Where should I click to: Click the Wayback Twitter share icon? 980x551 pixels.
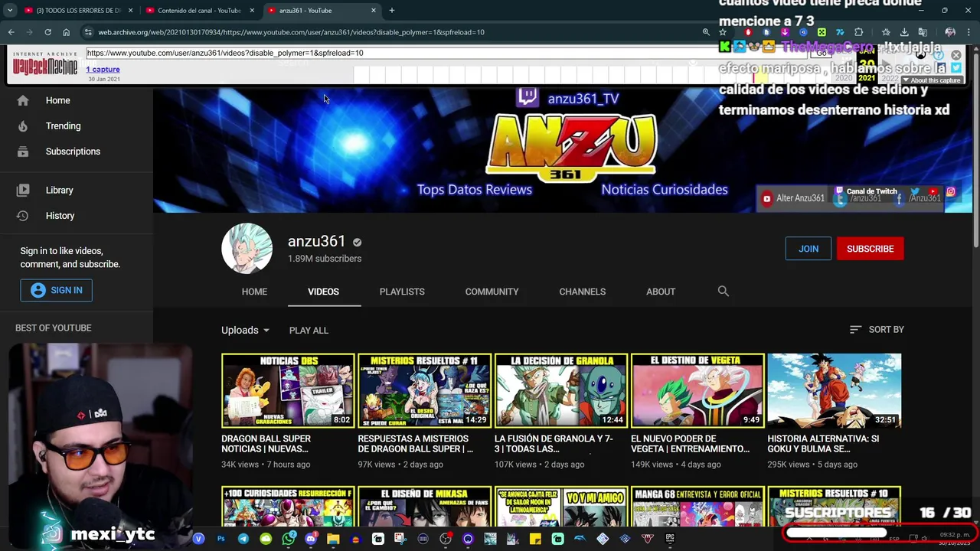pyautogui.click(x=956, y=68)
